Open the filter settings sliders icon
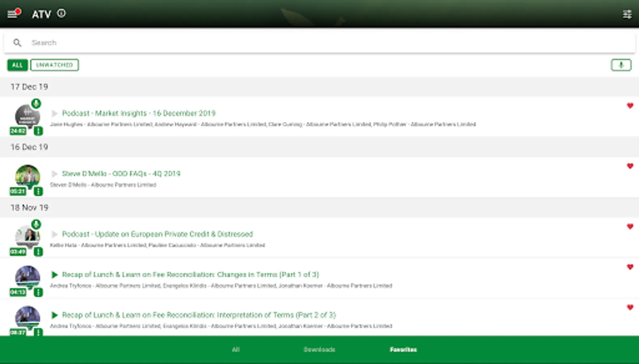 627,14
